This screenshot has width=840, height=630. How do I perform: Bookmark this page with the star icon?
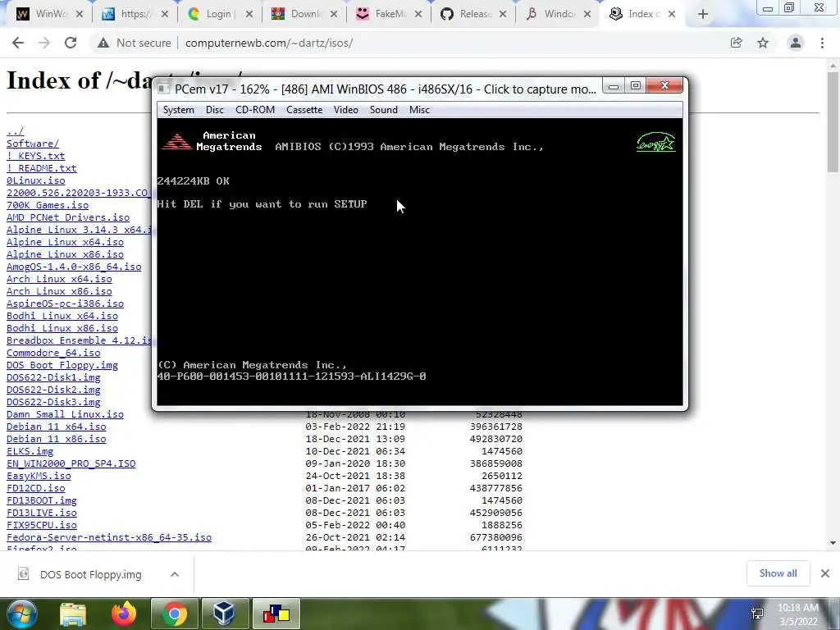763,43
